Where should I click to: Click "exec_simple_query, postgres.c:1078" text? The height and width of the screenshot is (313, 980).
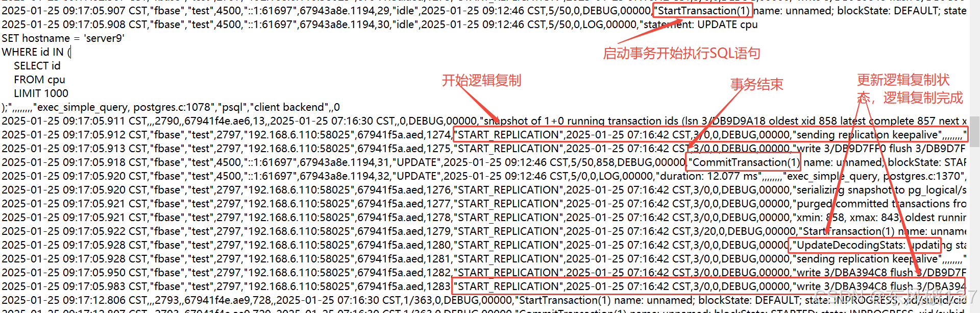coord(124,107)
